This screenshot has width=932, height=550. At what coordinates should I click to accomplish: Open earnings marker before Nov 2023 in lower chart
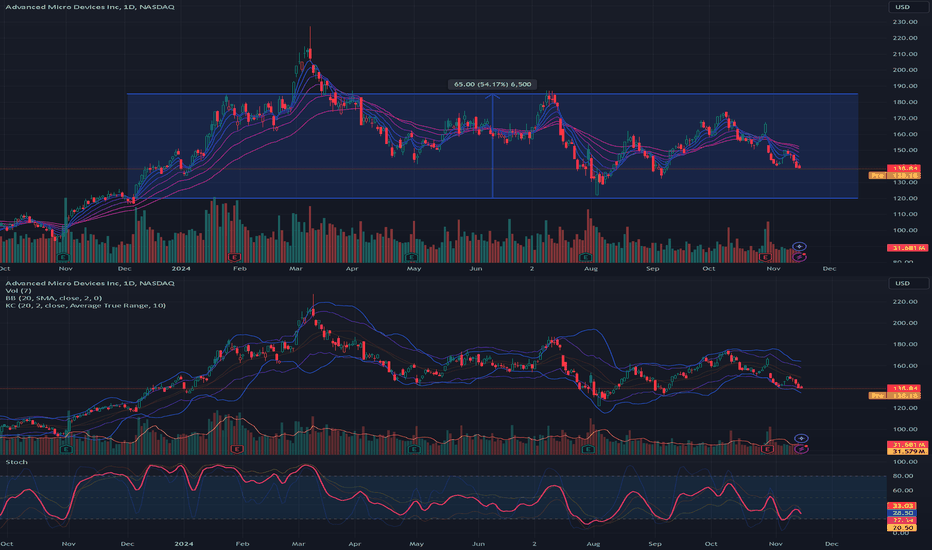[66, 450]
